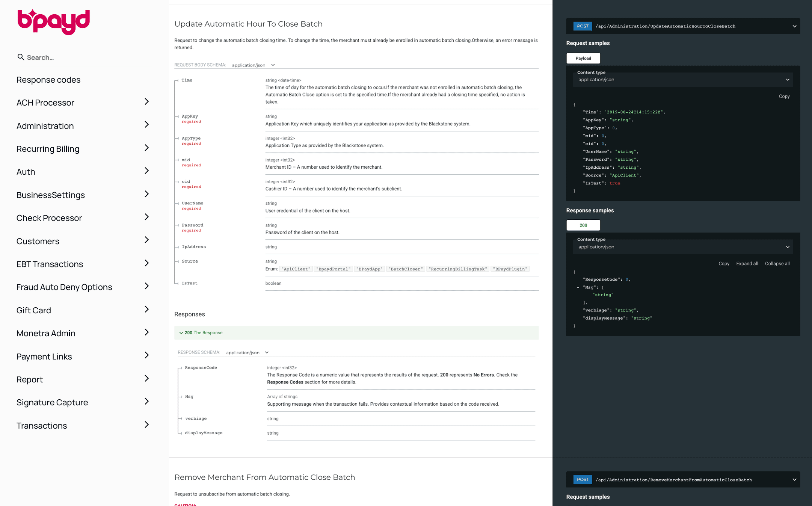Viewport: 812px width, 506px height.
Task: Open request sample Content type dropdown
Action: pyautogui.click(x=683, y=80)
